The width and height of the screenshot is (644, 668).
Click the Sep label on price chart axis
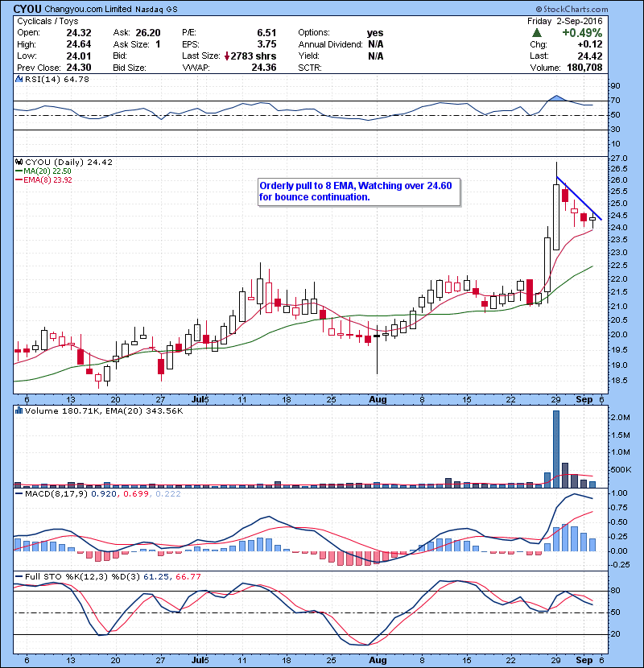point(584,400)
